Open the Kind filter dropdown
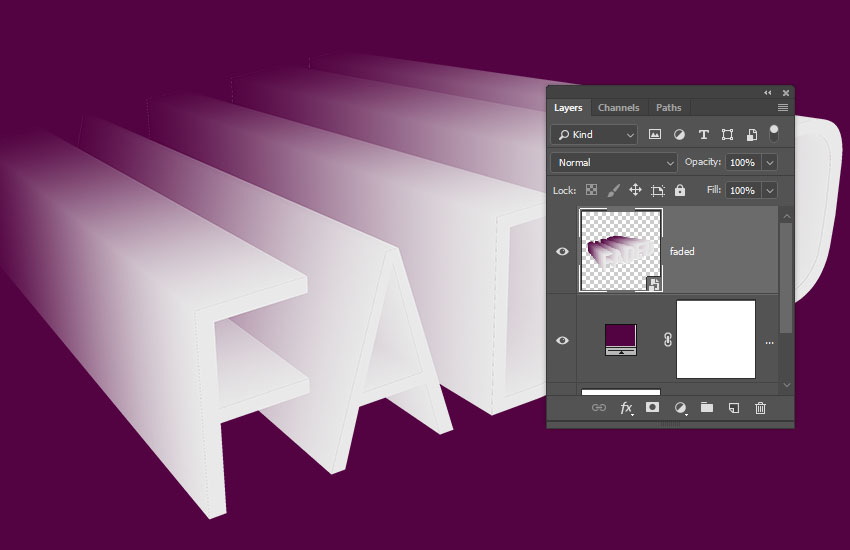Viewport: 850px width, 550px height. point(594,134)
